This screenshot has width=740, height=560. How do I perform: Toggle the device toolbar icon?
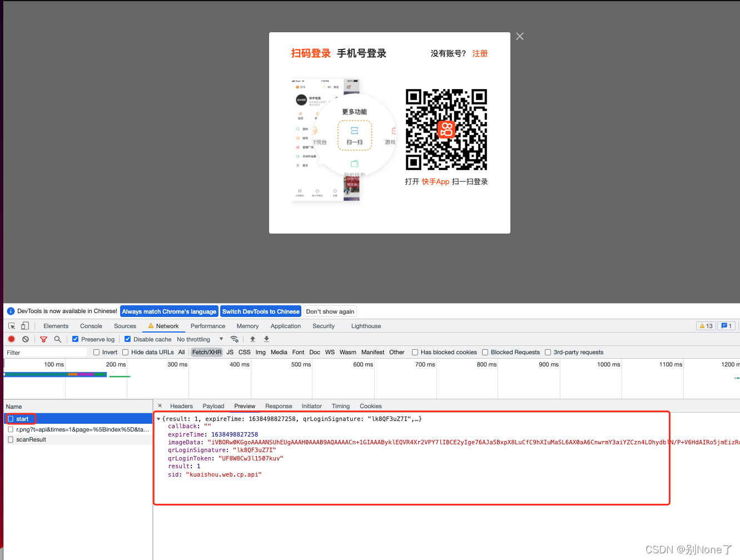click(x=25, y=326)
